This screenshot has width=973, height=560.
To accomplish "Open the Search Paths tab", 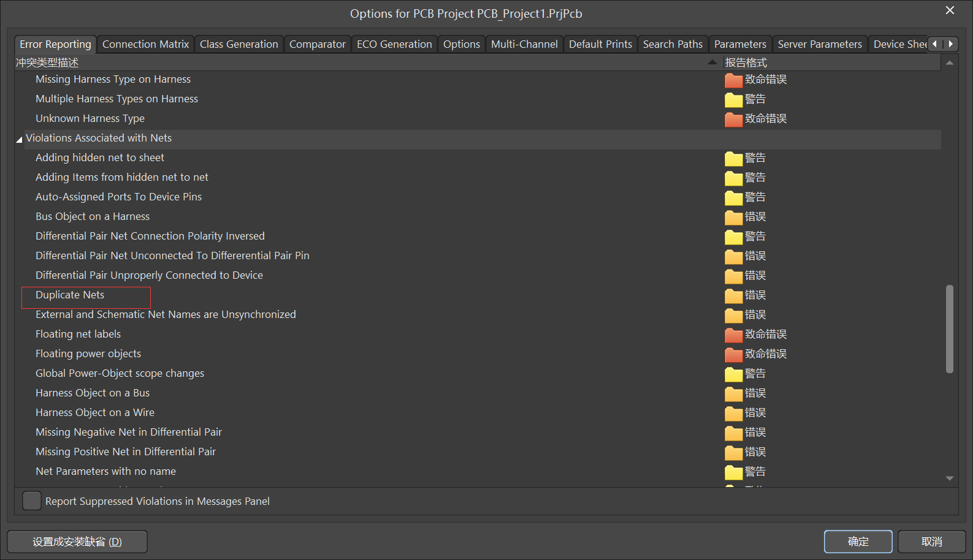I will (673, 44).
